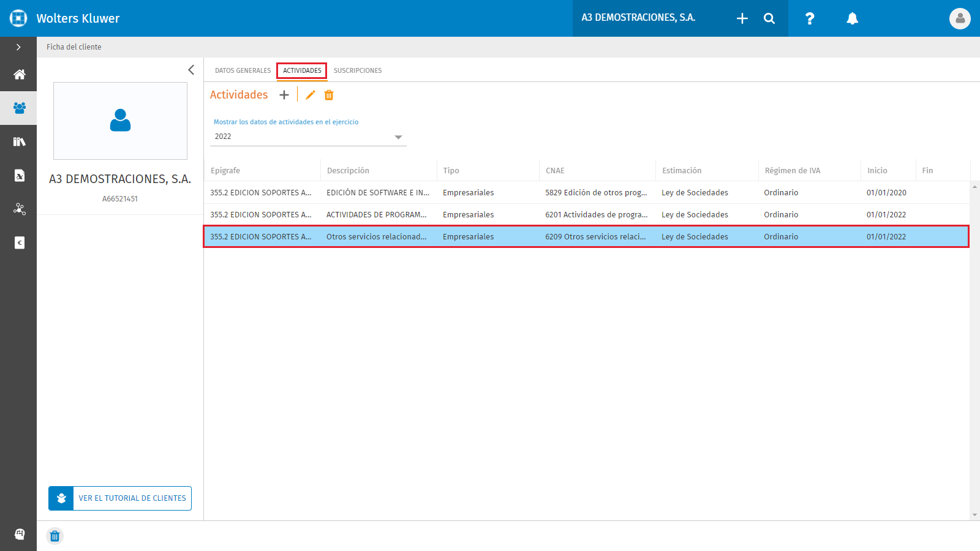Edit the selected activity with pencil icon
Viewport: 980px width, 551px height.
coord(311,95)
